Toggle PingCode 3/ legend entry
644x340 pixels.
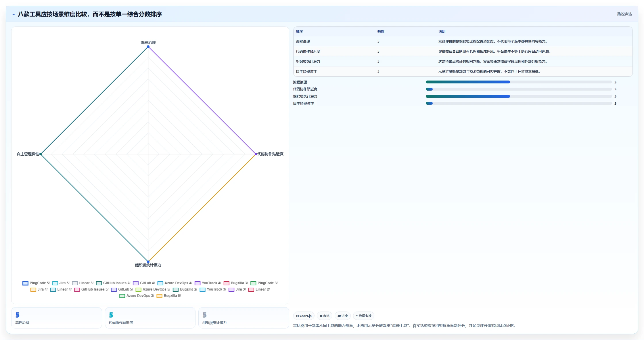coord(264,283)
